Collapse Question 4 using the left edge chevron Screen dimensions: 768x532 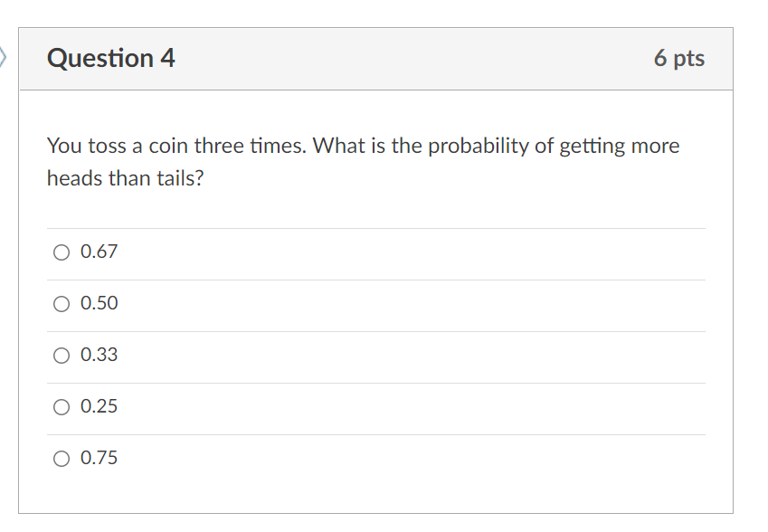tap(4, 57)
